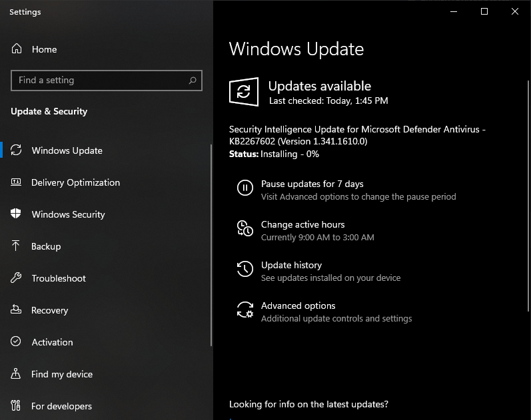This screenshot has width=531, height=420.
Task: Click 'See updates installed on your device' text
Action: [x=330, y=278]
